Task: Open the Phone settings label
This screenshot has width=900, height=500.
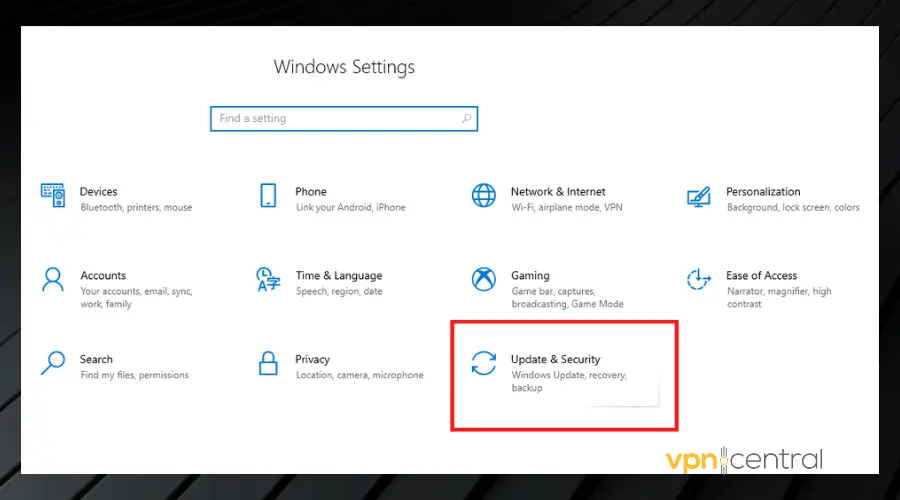Action: coord(311,192)
